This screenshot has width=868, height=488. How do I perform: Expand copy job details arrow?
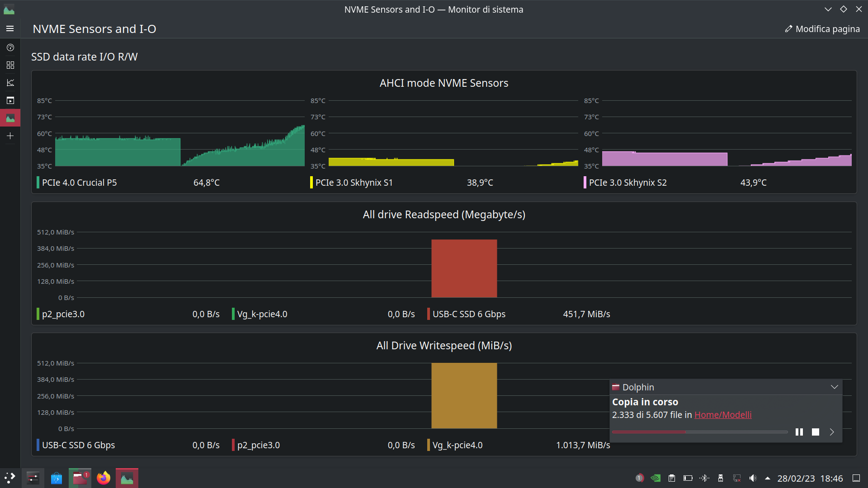click(x=831, y=432)
